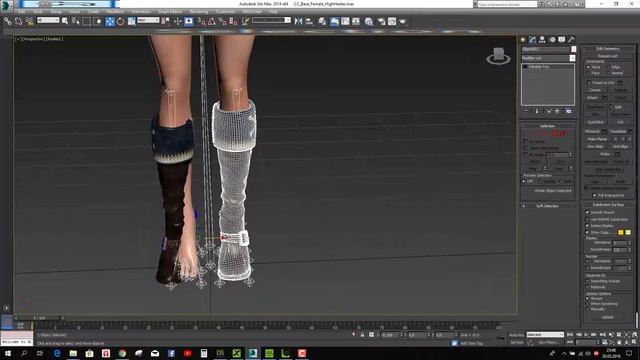The image size is (640, 360).
Task: Click the Repeat Last button
Action: pos(608,56)
